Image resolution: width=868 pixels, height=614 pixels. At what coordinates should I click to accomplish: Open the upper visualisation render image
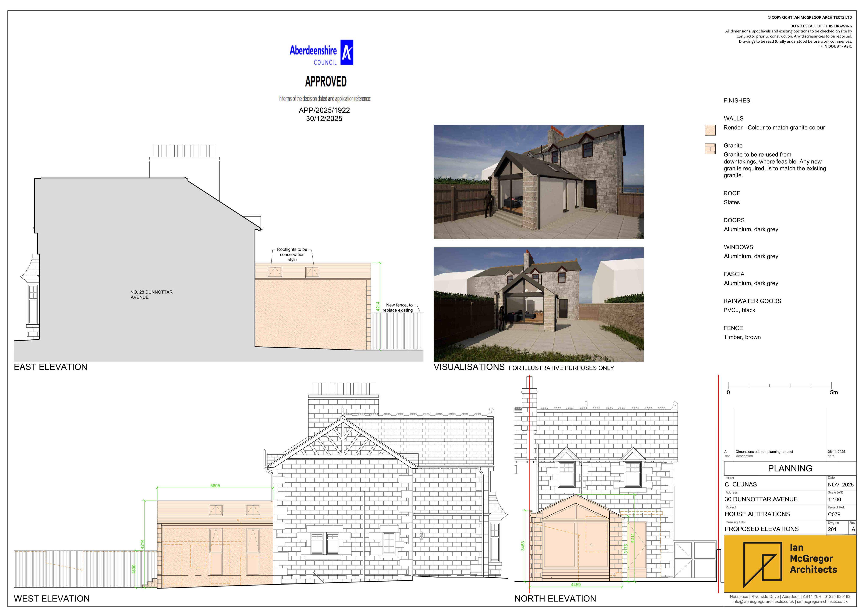(x=538, y=182)
